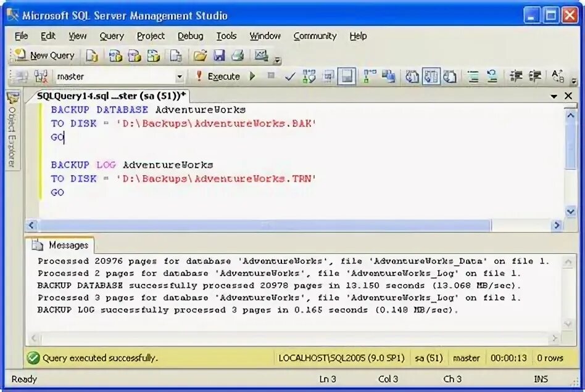This screenshot has width=585, height=392.
Task: Open the standard toolbar options arrow
Action: tap(277, 60)
